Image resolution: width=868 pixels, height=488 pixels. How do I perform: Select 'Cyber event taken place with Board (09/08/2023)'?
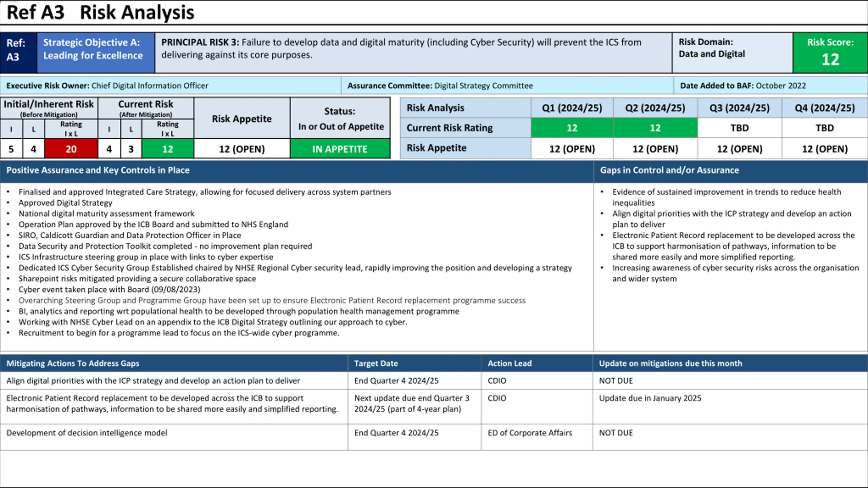point(110,289)
